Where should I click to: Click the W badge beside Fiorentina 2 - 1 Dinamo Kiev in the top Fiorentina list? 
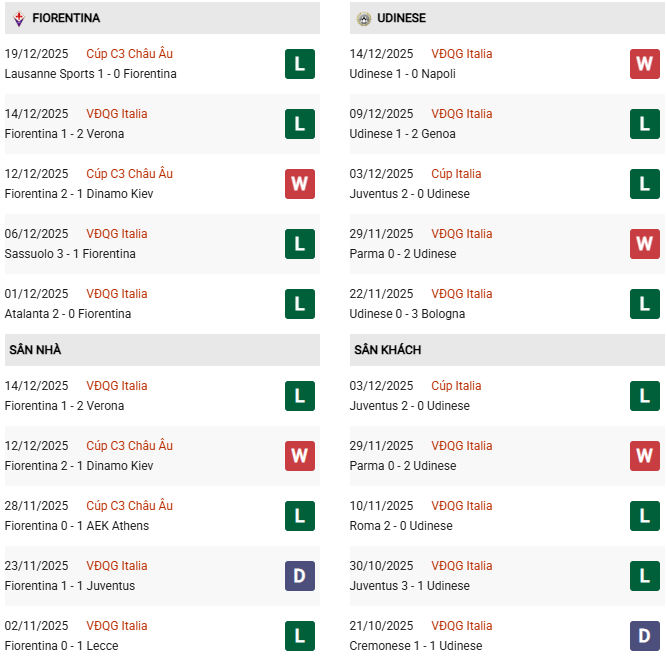click(299, 184)
